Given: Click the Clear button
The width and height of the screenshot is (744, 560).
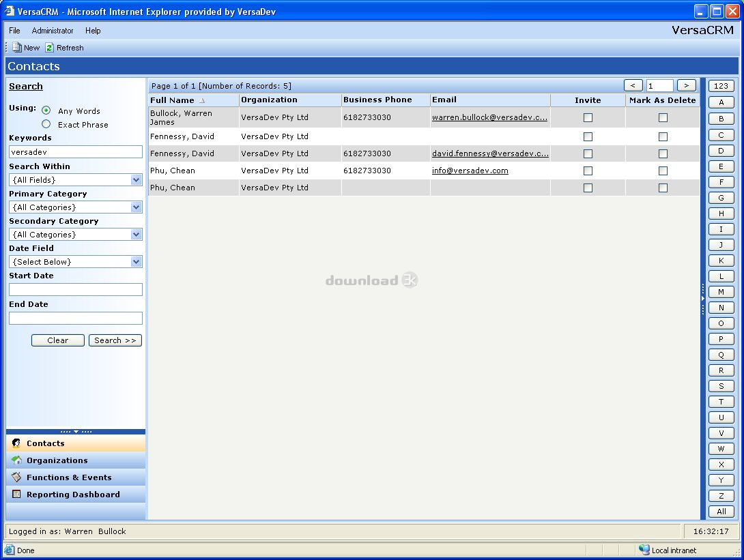Looking at the screenshot, I should pos(58,340).
